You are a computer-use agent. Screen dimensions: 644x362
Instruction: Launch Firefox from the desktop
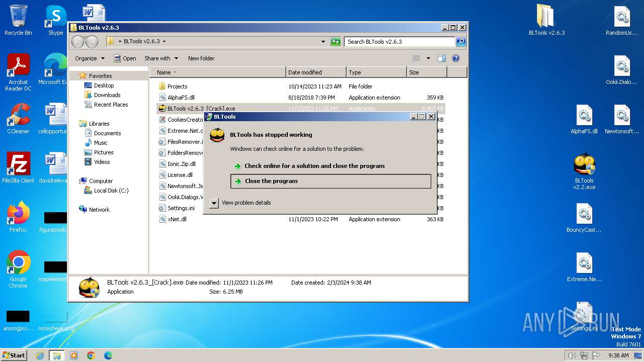tap(18, 217)
